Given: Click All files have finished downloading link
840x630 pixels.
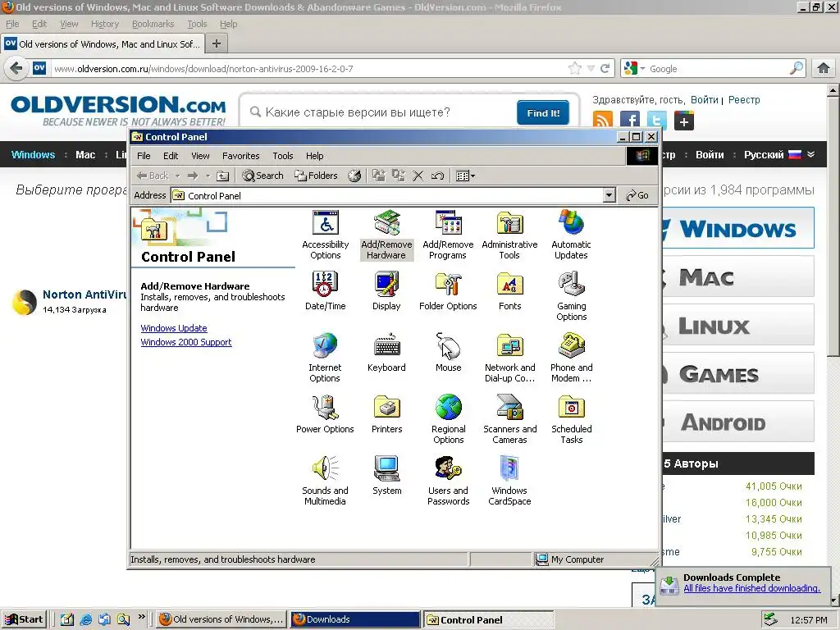Looking at the screenshot, I should click(x=751, y=588).
